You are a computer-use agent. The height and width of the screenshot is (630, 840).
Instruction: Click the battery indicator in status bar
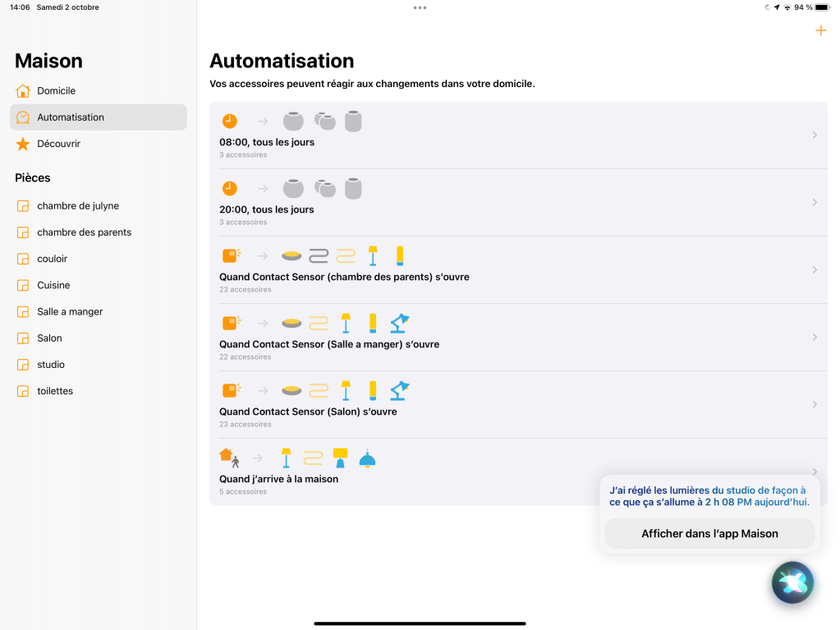click(822, 7)
